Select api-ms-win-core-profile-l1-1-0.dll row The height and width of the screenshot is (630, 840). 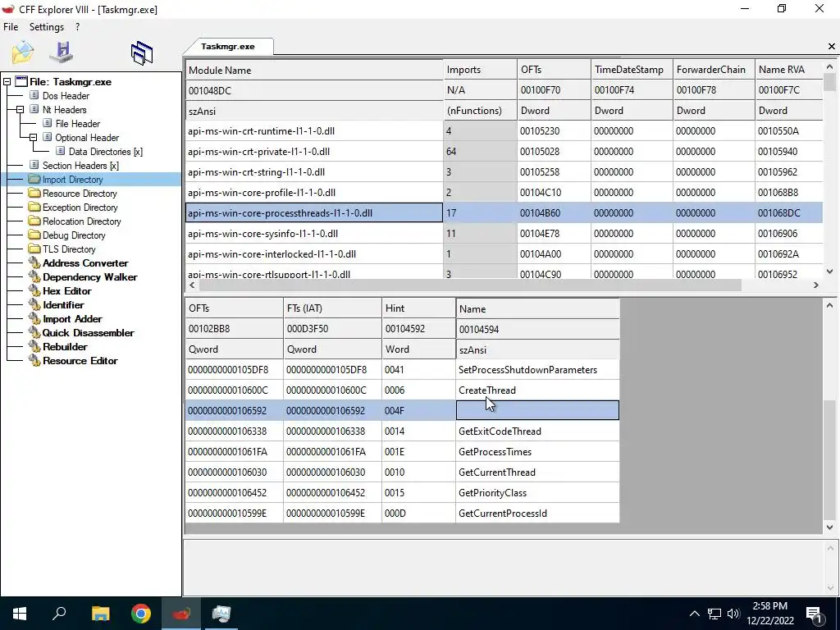504,192
